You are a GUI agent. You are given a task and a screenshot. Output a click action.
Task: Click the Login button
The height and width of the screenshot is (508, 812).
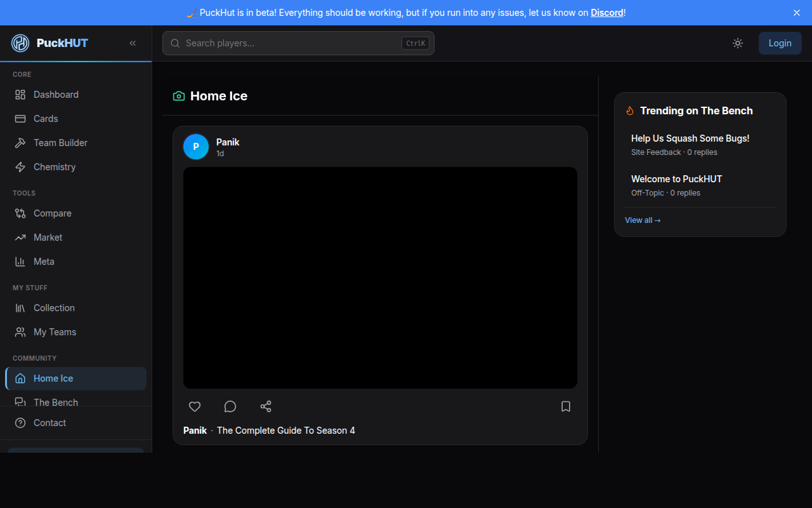tap(780, 43)
